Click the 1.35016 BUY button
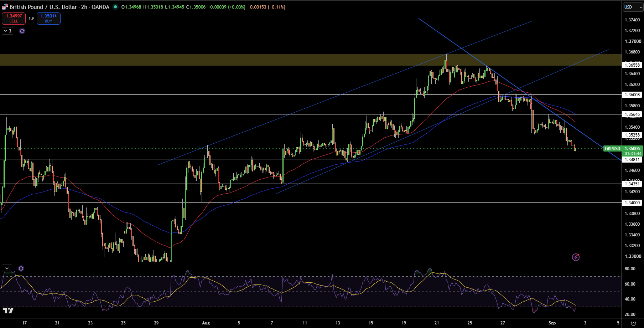Viewport: 644px width, 328px height. tap(48, 19)
